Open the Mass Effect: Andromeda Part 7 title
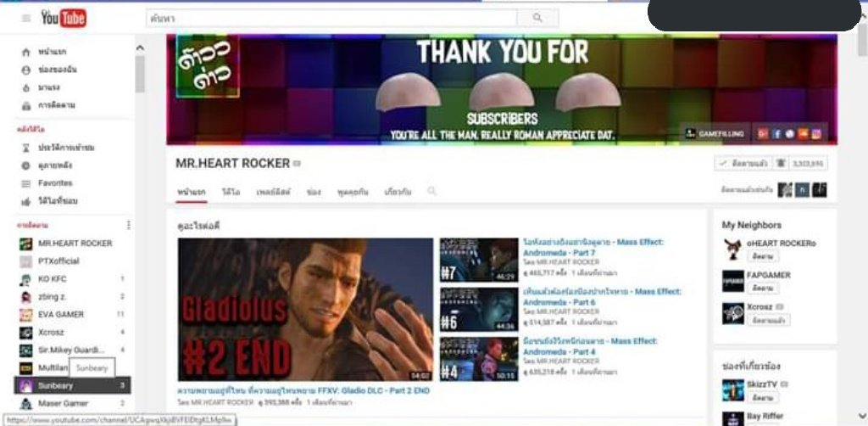The height and width of the screenshot is (426, 868). pyautogui.click(x=593, y=247)
